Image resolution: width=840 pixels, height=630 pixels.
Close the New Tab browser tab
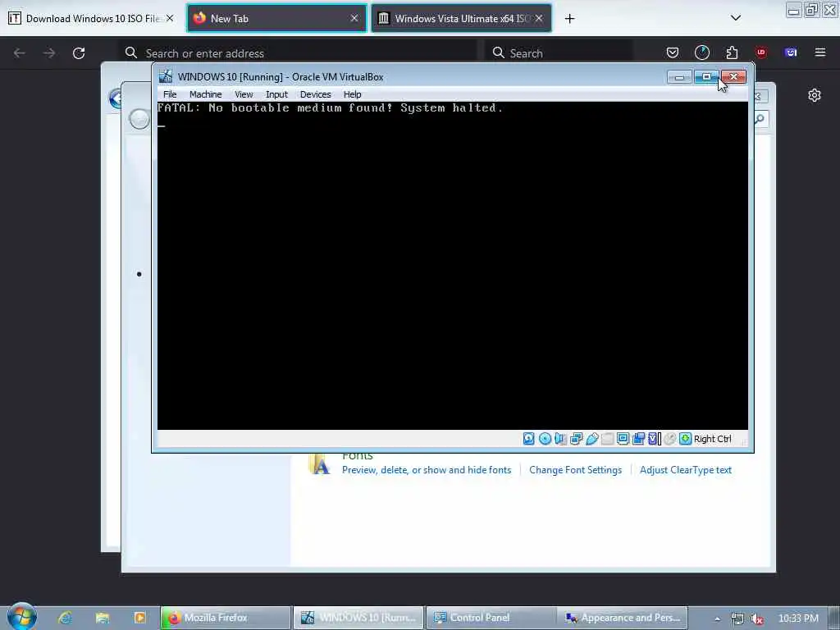pos(354,18)
